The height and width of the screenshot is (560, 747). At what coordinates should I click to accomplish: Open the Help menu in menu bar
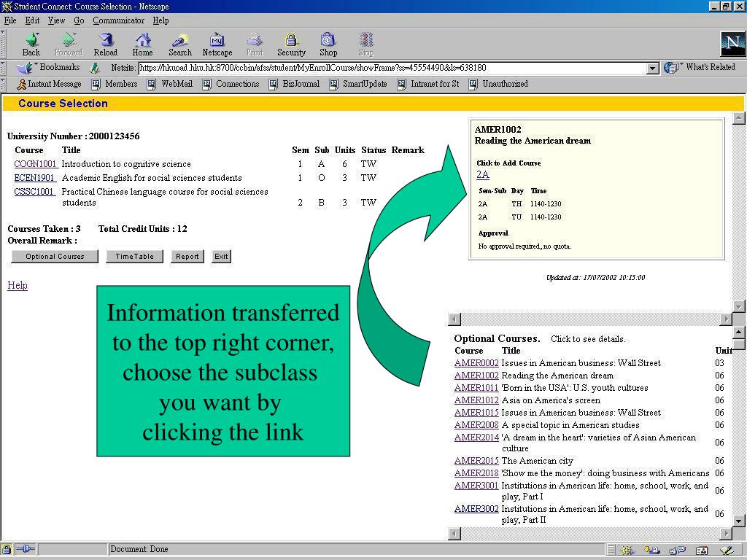[160, 20]
